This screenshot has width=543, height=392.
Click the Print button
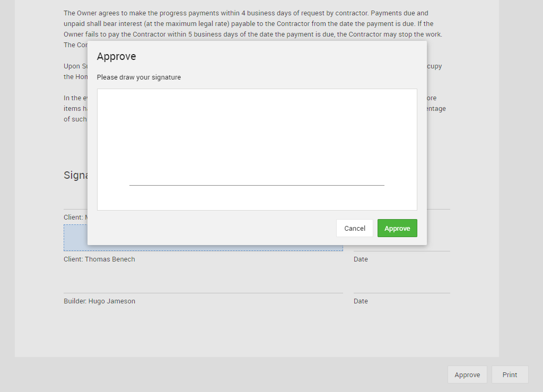509,374
